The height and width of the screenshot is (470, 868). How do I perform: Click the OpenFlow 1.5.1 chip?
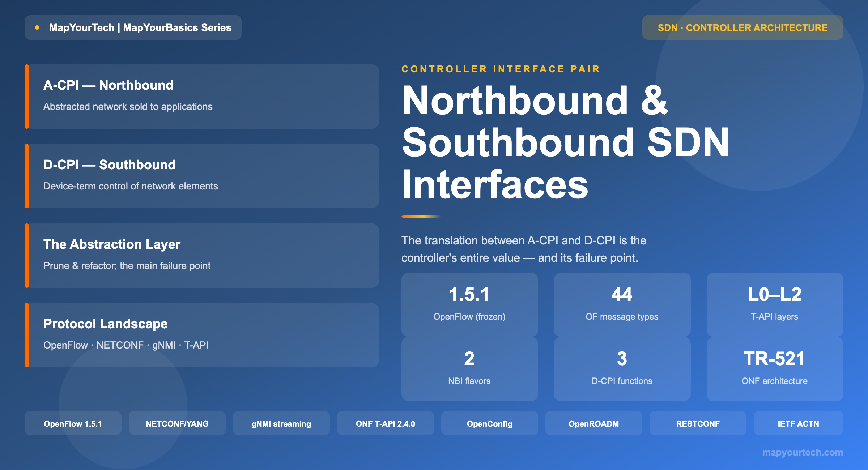pos(73,423)
